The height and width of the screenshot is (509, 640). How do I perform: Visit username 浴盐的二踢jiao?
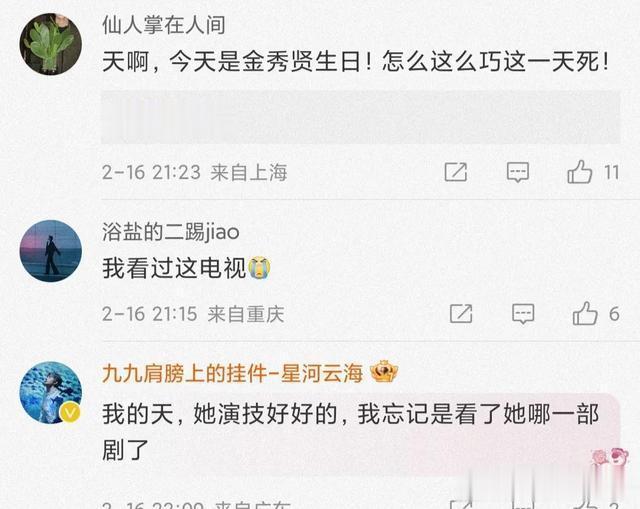click(x=171, y=232)
